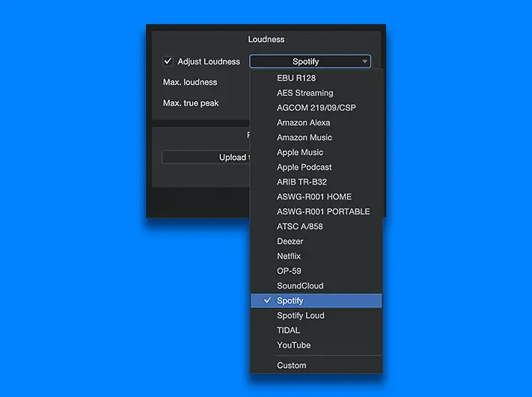Click the Spotify loudness preset dropdown
This screenshot has height=397, width=532.
[310, 61]
